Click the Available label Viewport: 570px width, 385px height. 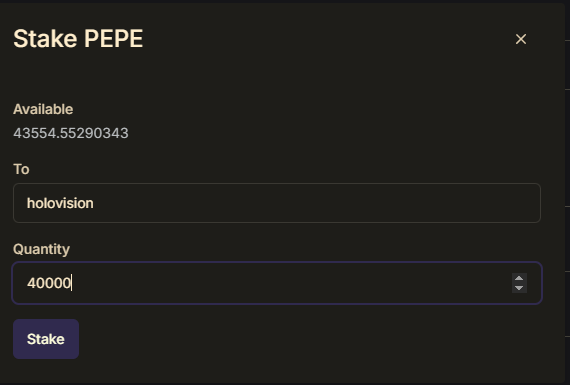point(43,109)
